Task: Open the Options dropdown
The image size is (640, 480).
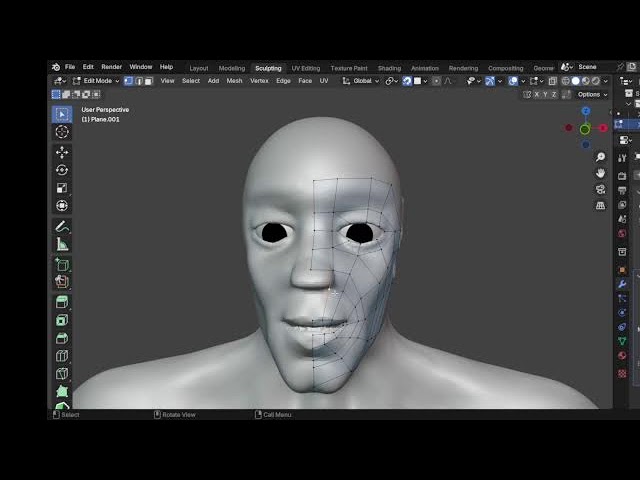Action: point(593,94)
